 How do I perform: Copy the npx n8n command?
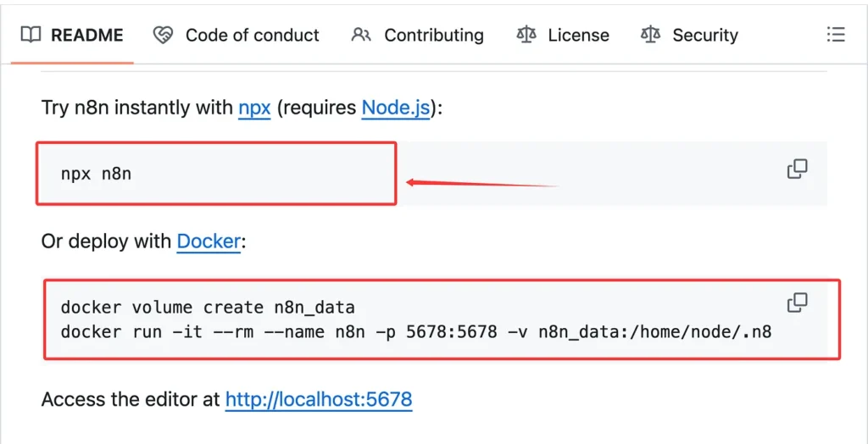[x=797, y=169]
